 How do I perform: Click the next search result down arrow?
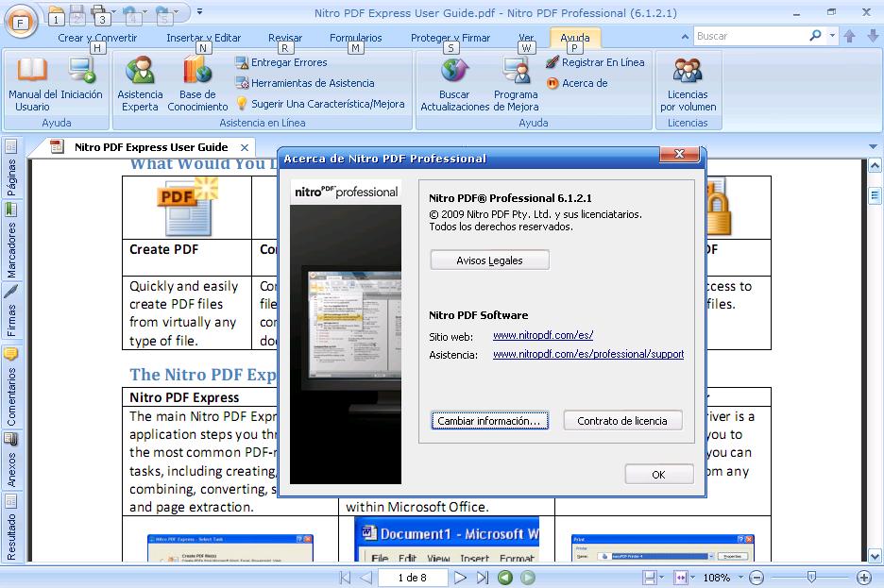click(x=872, y=36)
